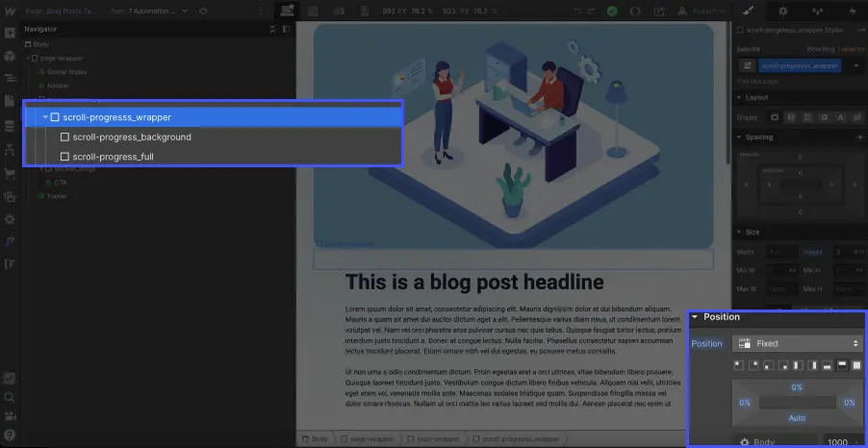Open the Add Elements panel
Image resolution: width=868 pixels, height=448 pixels.
point(9,33)
